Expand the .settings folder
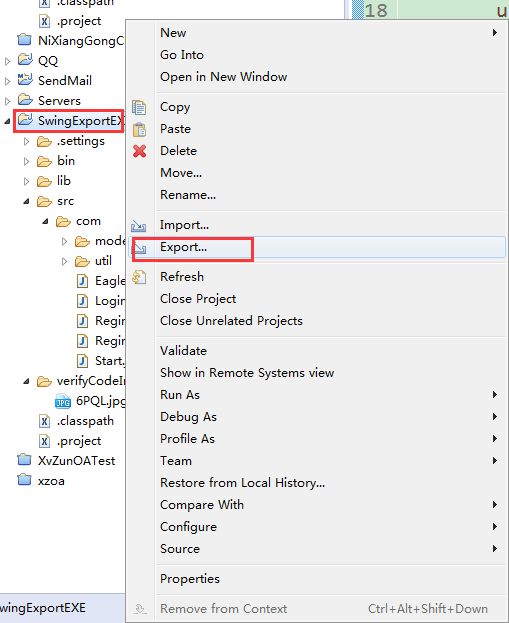 pos(26,141)
